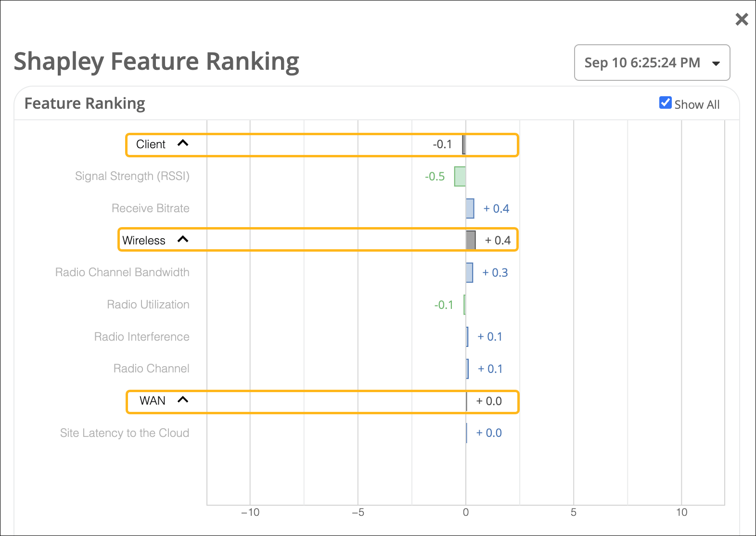
Task: Close the Shapley Feature Ranking dialog
Action: 742,19
